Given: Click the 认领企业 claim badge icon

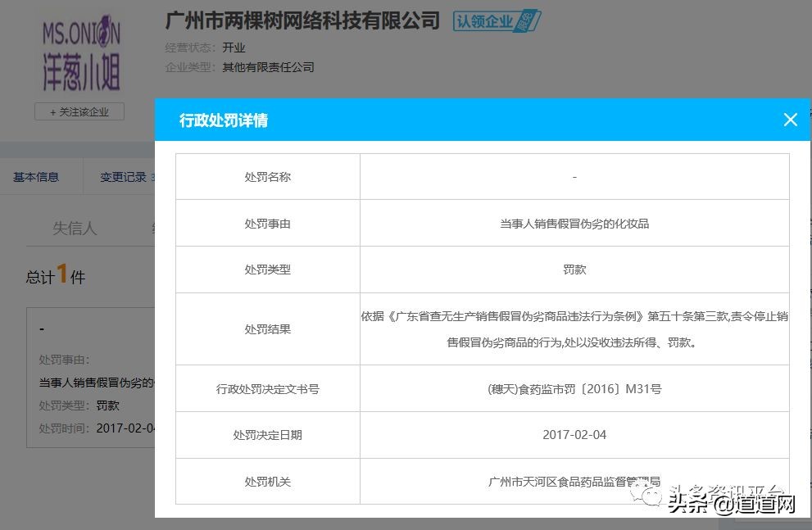Looking at the screenshot, I should pyautogui.click(x=488, y=20).
